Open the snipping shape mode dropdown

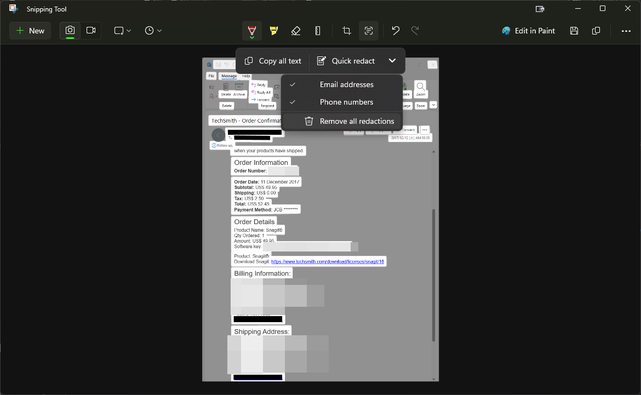click(x=122, y=31)
